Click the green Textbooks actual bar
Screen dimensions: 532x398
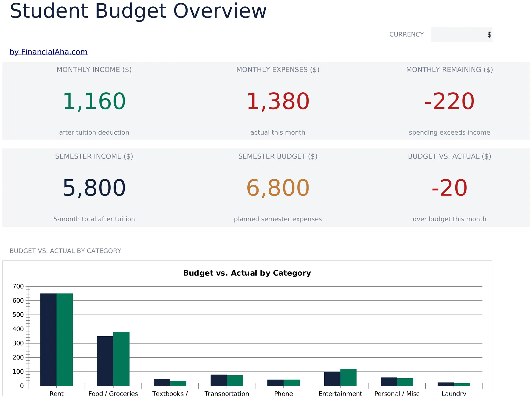point(178,383)
